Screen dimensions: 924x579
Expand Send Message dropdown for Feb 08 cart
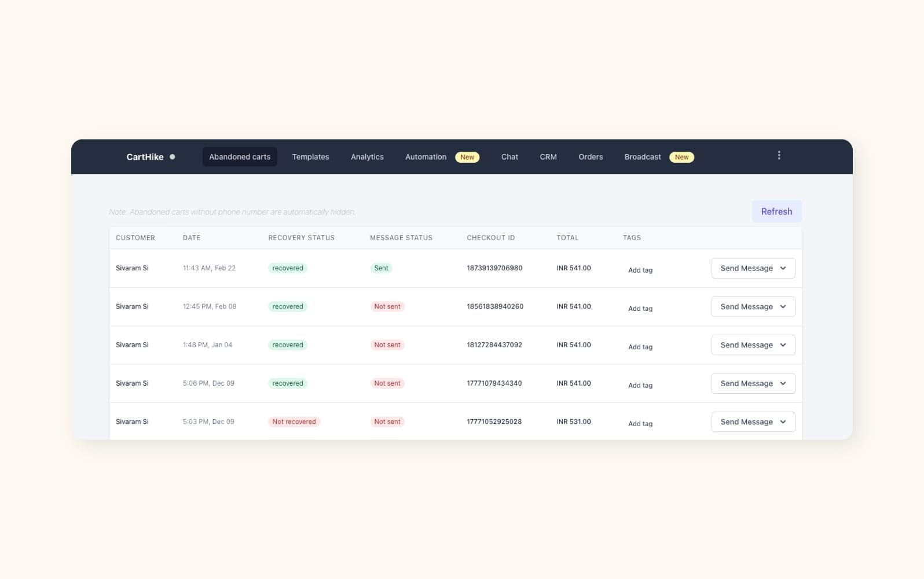pos(783,307)
